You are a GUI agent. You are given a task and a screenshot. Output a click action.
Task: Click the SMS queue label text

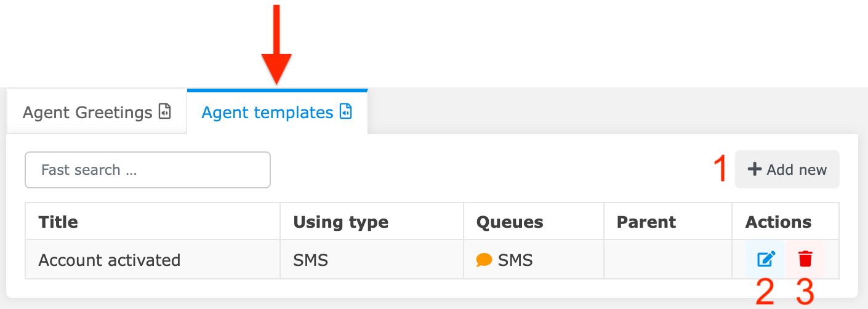tap(515, 260)
